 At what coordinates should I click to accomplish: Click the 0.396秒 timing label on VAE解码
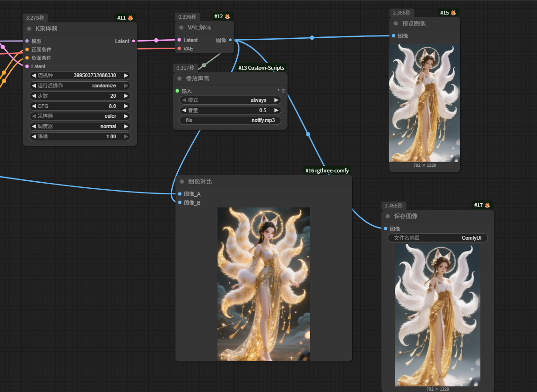coord(187,17)
